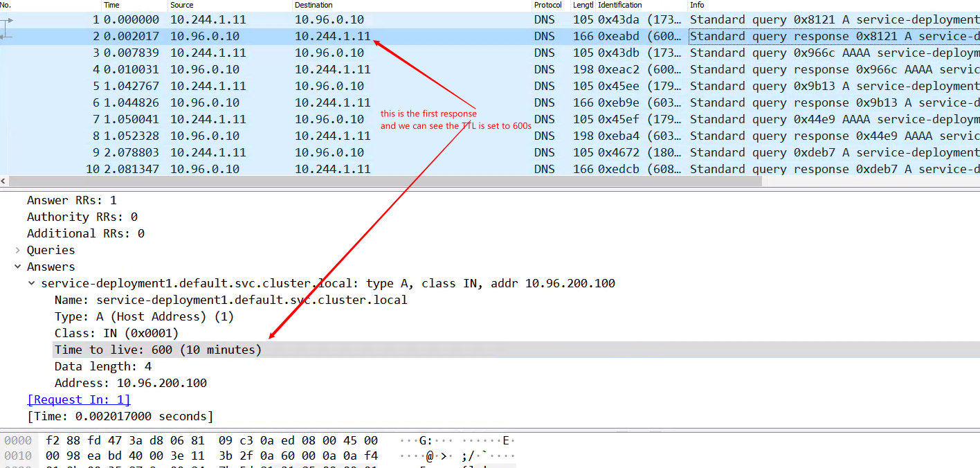Collapse the service-deployment1 answer record
980x468 pixels.
click(x=31, y=283)
